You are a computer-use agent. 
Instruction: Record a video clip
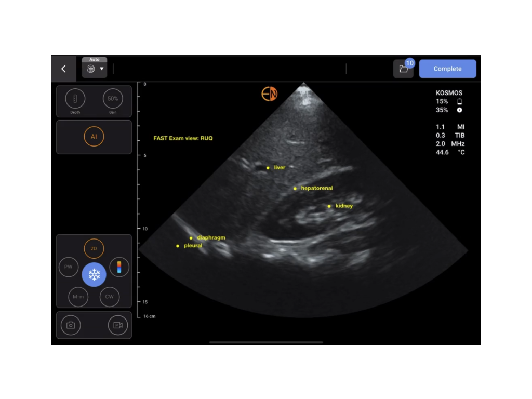tap(118, 325)
